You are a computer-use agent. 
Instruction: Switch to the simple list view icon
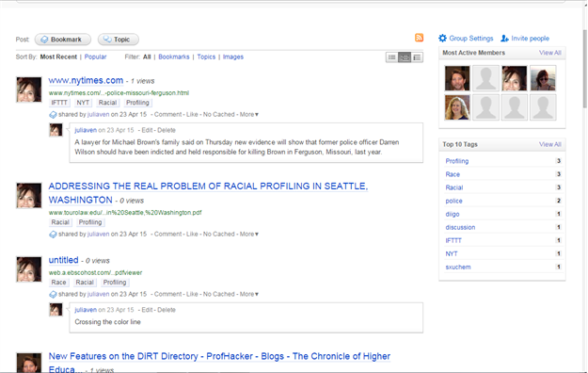(392, 57)
